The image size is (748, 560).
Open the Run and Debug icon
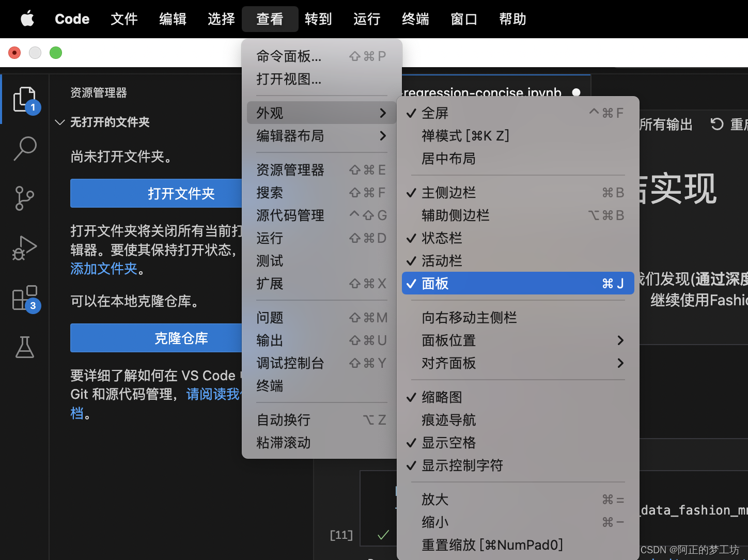pos(25,248)
